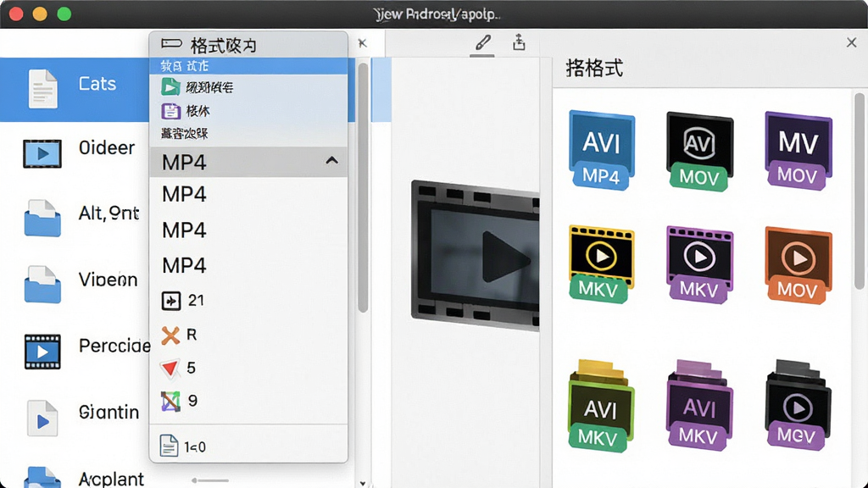Image resolution: width=868 pixels, height=488 pixels.
Task: Choose the black MGV folder icon
Action: (x=798, y=404)
